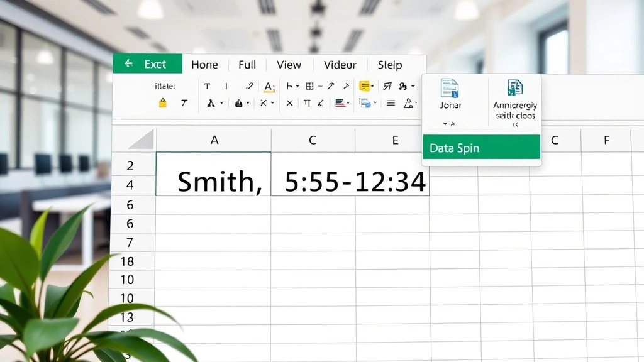Screen dimensions: 644x362
Task: Click the pi symbol icon on the toolbar
Action: [x=308, y=102]
